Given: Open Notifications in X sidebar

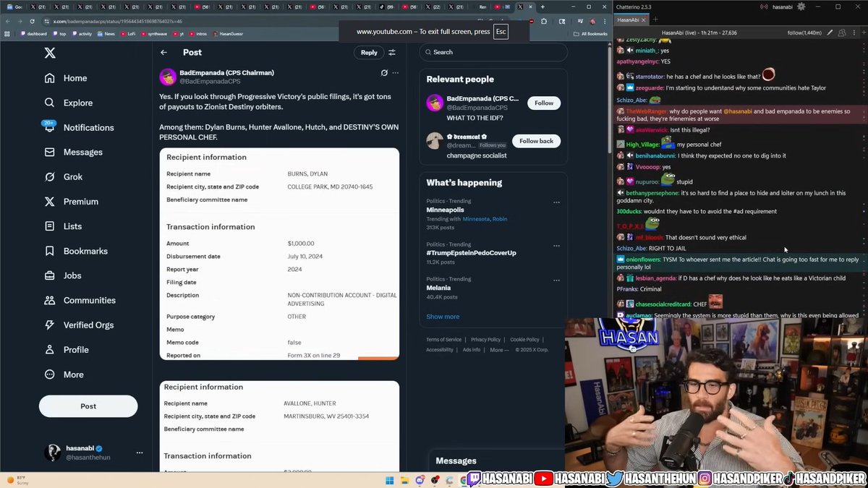Looking at the screenshot, I should pos(79,127).
